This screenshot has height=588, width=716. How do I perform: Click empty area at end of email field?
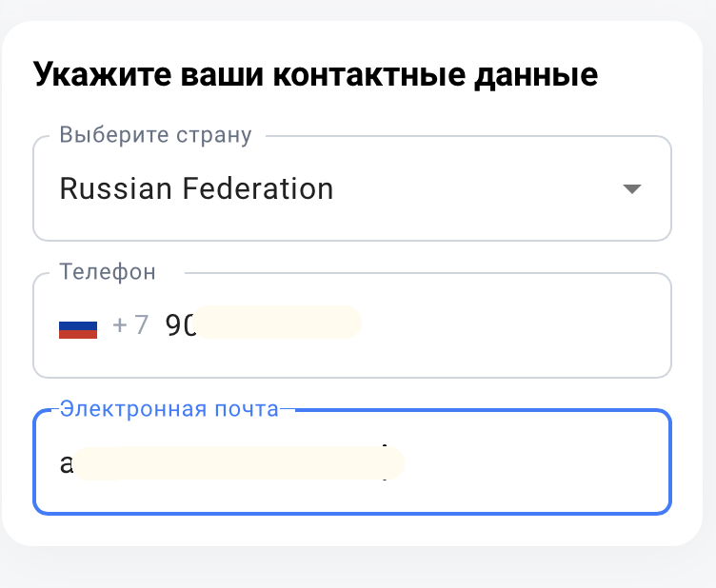534,463
